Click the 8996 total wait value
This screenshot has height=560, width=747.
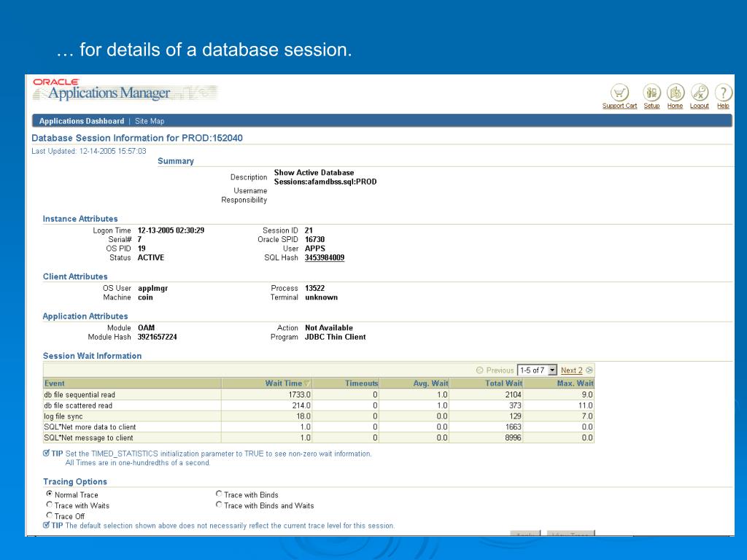tap(513, 437)
